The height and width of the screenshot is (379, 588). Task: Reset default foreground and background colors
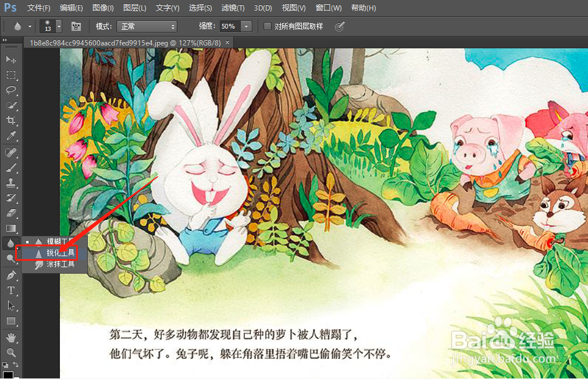(x=5, y=365)
